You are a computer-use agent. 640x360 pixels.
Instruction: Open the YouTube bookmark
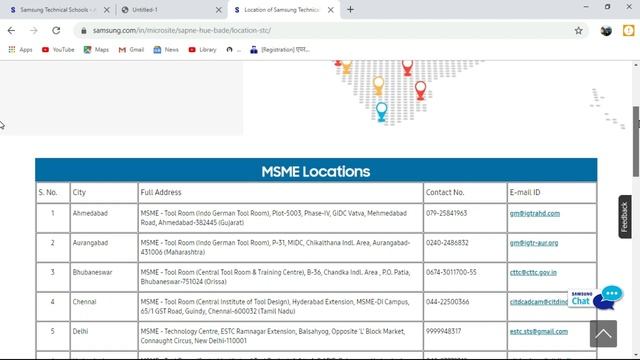coord(58,50)
